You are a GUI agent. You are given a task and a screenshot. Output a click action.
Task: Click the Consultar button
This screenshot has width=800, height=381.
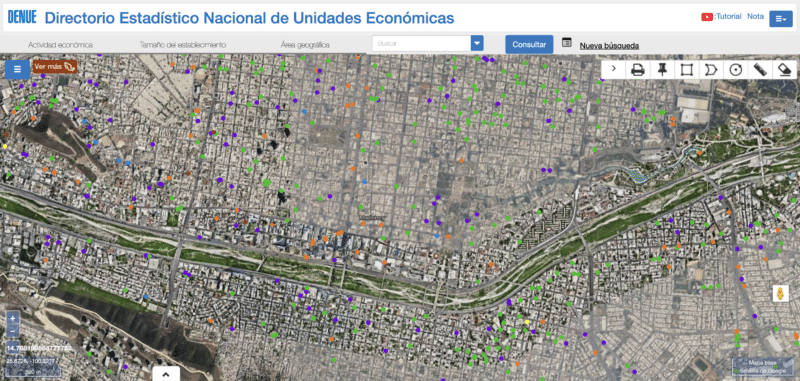pyautogui.click(x=529, y=44)
